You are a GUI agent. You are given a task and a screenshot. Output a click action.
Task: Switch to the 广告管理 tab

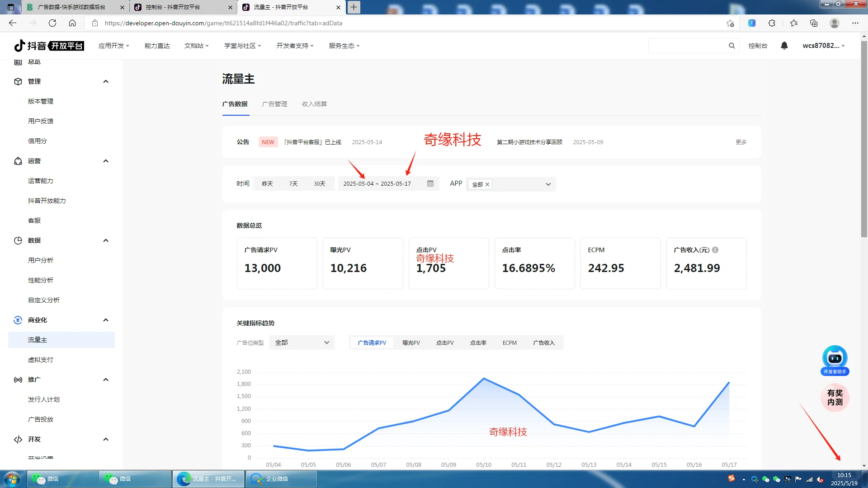tap(275, 104)
